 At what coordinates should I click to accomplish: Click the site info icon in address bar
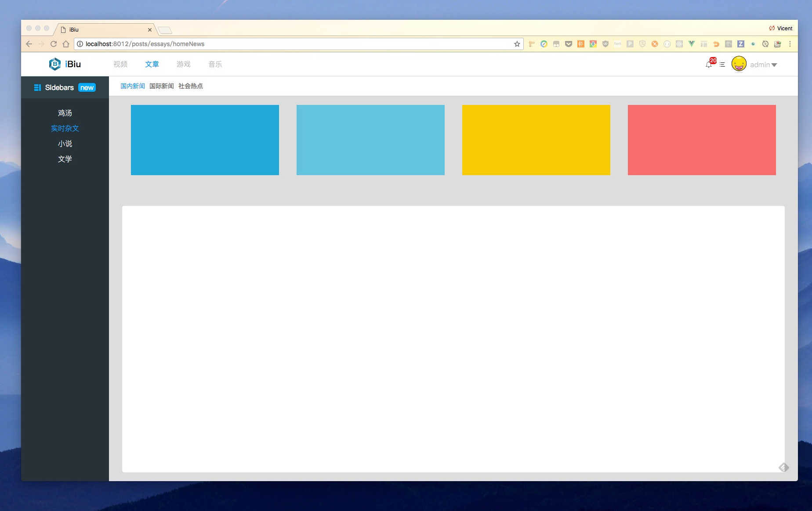click(80, 44)
